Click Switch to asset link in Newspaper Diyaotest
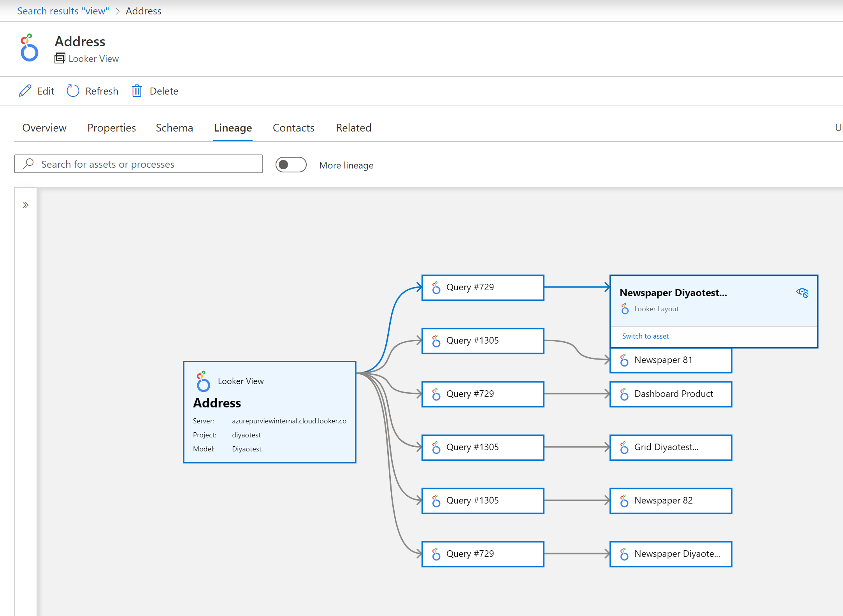This screenshot has height=616, width=843. pyautogui.click(x=644, y=335)
